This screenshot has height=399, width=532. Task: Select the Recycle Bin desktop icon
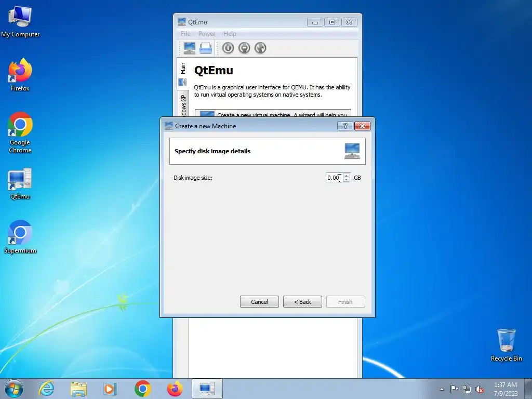[506, 345]
